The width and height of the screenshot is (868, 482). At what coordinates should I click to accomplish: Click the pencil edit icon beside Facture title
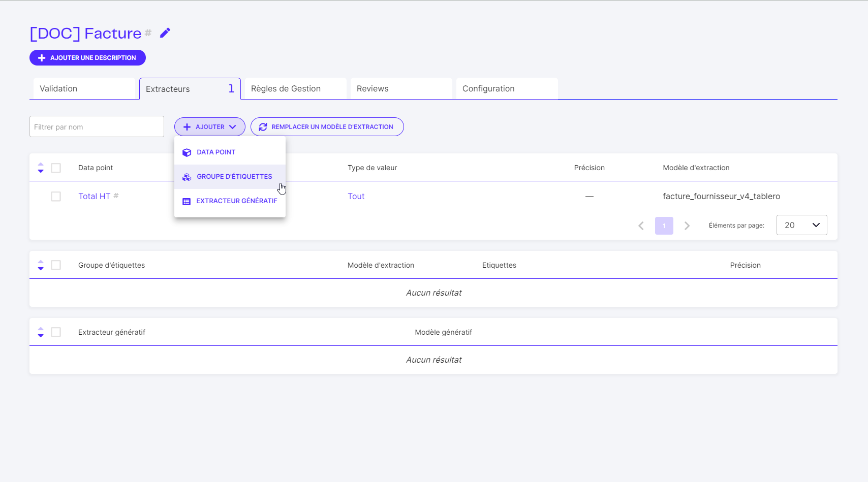(165, 33)
